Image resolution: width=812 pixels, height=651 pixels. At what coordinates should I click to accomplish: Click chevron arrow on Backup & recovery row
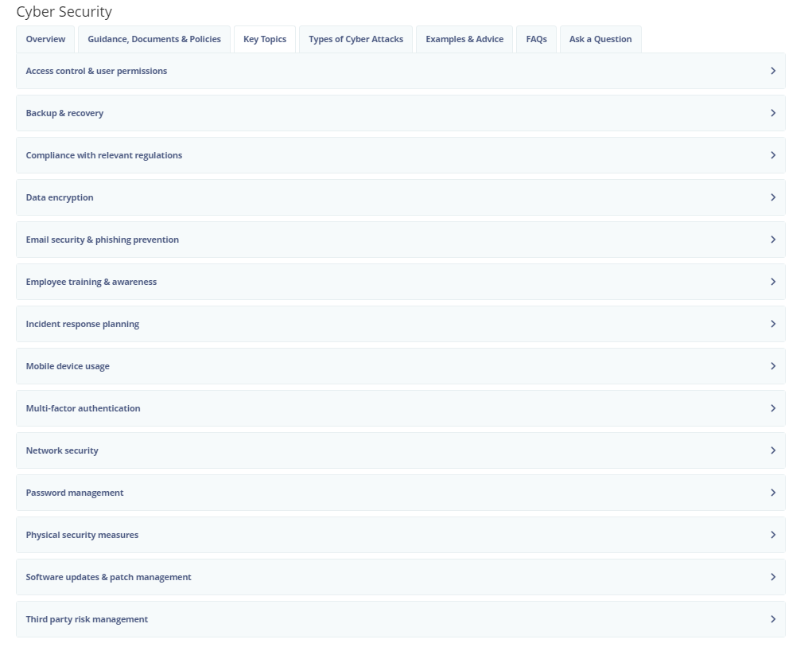click(772, 113)
